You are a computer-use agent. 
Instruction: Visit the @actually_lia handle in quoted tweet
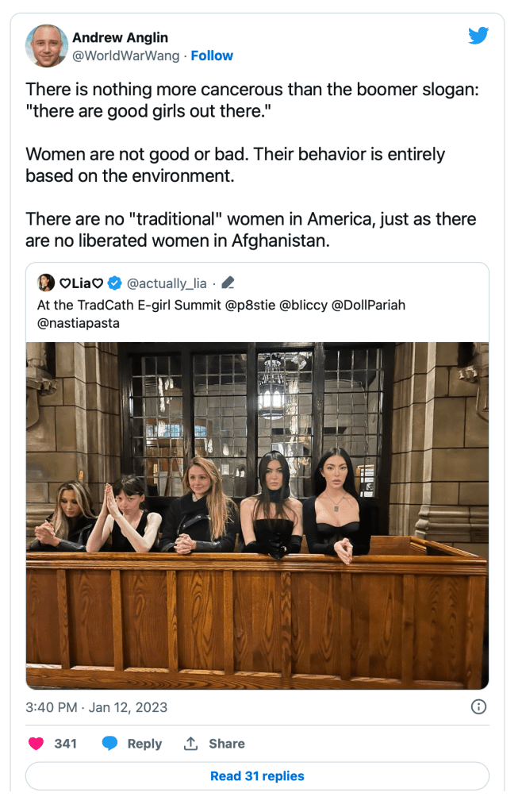click(167, 283)
